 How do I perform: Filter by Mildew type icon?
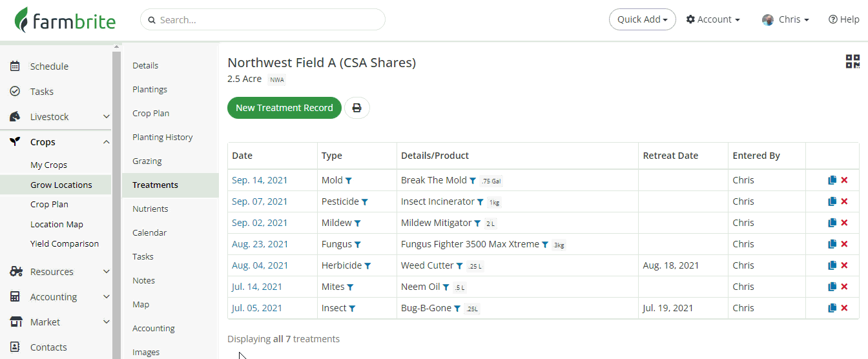coord(358,223)
